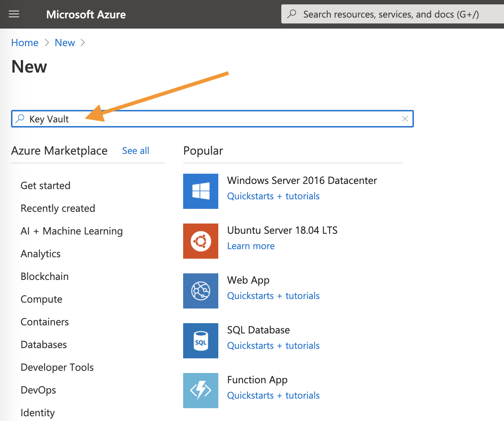Click the Ubuntu Server 18.04 LTS icon
Viewport: 504px width, 421px height.
pos(201,241)
